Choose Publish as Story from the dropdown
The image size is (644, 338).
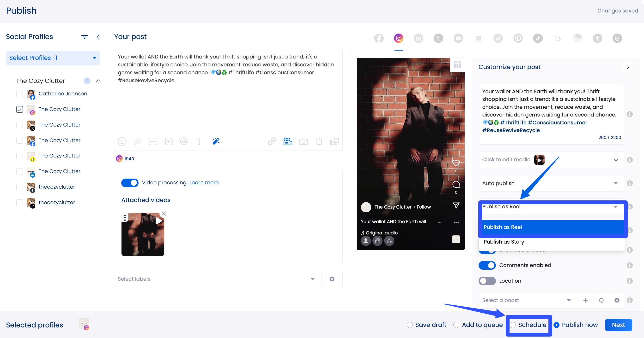click(x=504, y=242)
